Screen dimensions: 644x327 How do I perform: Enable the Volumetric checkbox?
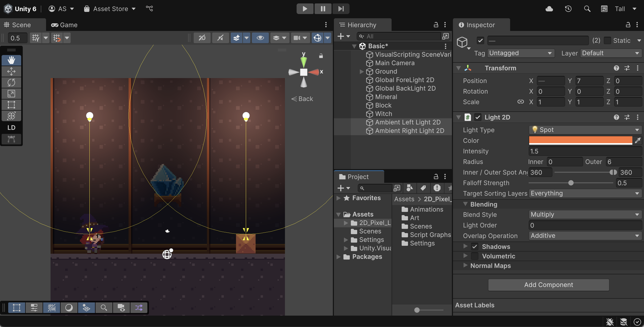[x=475, y=256]
